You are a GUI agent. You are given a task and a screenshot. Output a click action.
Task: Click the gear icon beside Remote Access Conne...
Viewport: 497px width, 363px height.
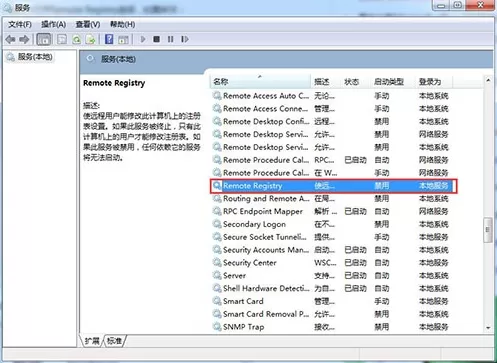click(217, 109)
